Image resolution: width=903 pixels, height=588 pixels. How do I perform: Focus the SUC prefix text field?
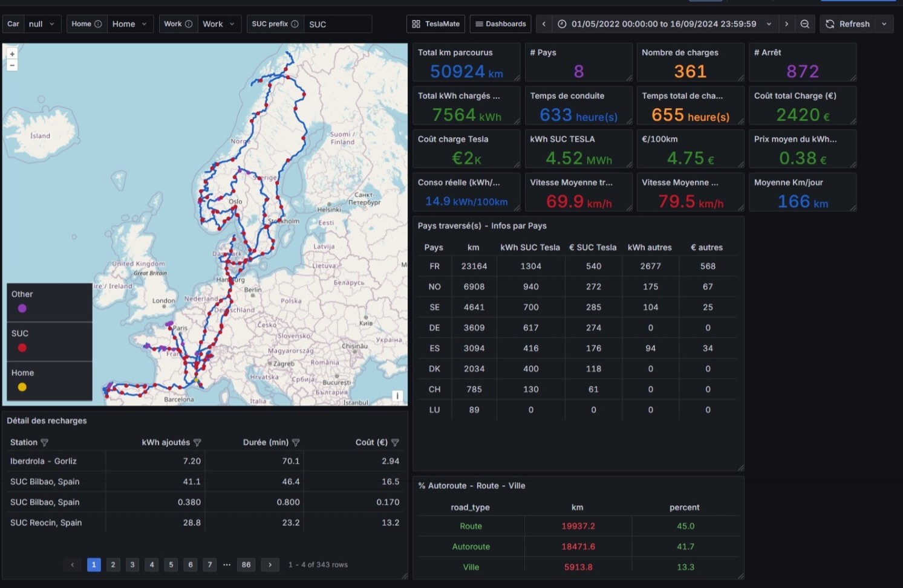pyautogui.click(x=337, y=24)
